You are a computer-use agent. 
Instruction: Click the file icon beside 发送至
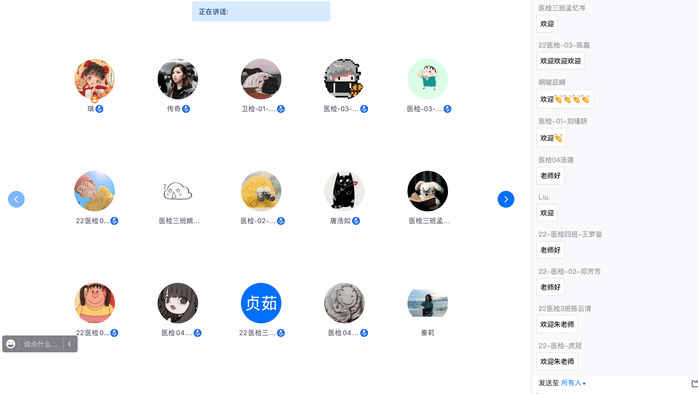[694, 383]
